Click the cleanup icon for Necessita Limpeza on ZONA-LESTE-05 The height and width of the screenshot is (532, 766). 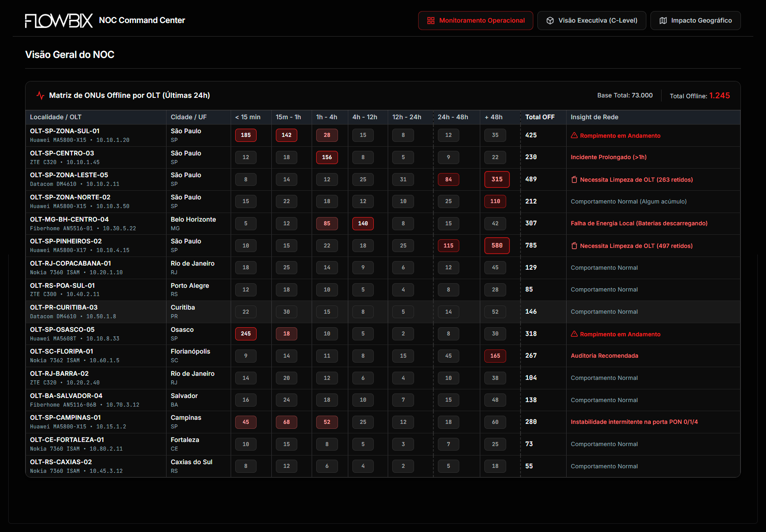574,179
